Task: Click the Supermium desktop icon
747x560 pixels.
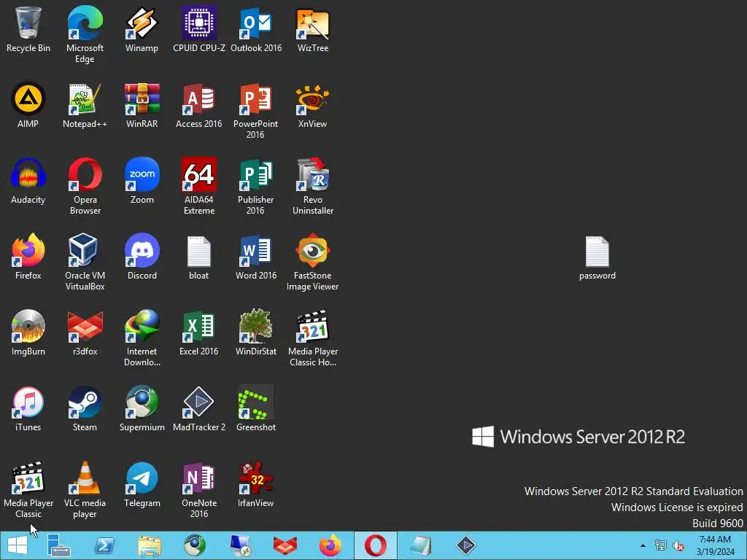Action: 142,408
